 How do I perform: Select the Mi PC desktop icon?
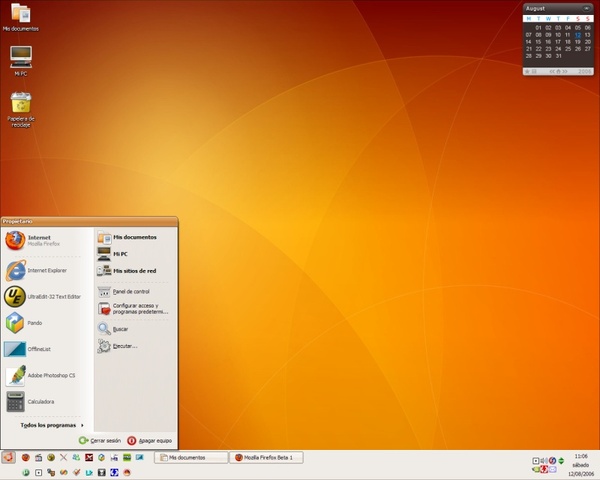tap(21, 60)
